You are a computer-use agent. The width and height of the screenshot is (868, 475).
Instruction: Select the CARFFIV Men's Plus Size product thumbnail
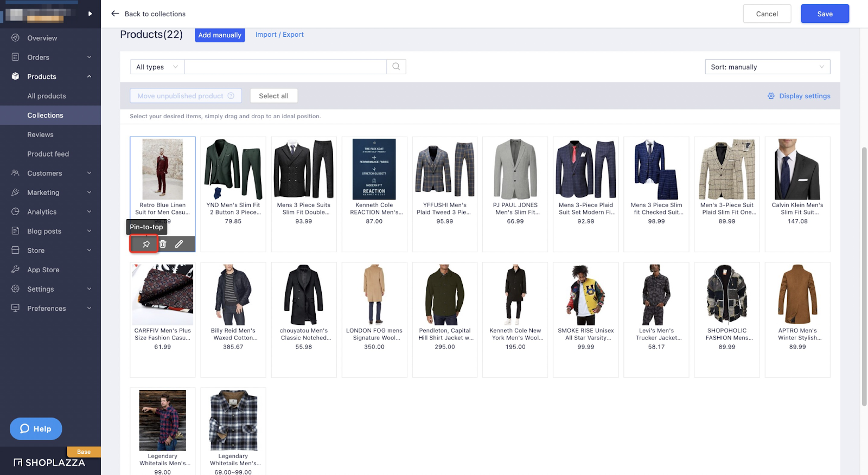(x=163, y=294)
